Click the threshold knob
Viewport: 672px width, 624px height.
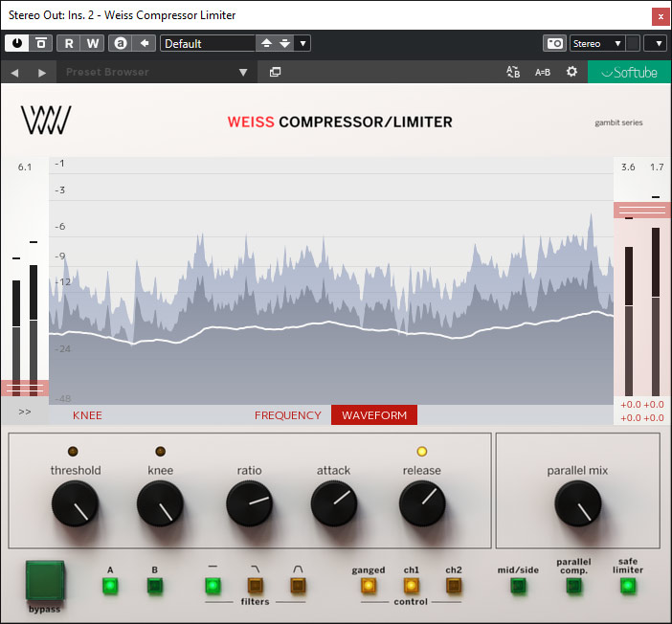(x=76, y=503)
